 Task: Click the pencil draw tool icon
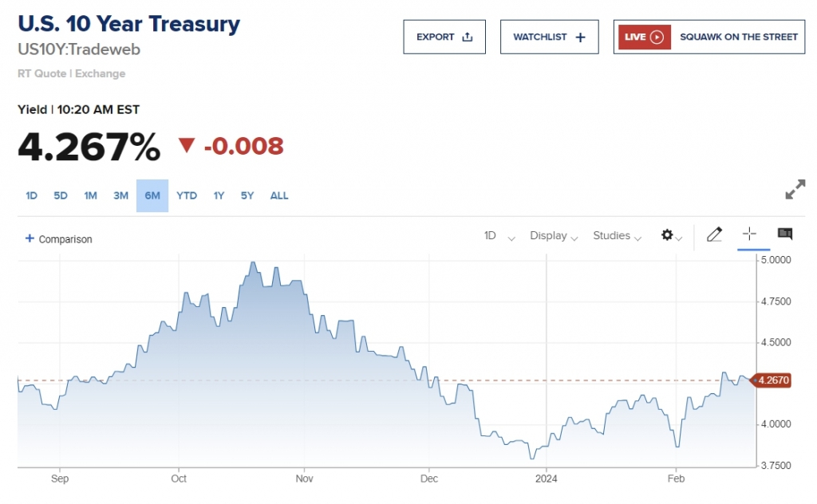point(714,234)
